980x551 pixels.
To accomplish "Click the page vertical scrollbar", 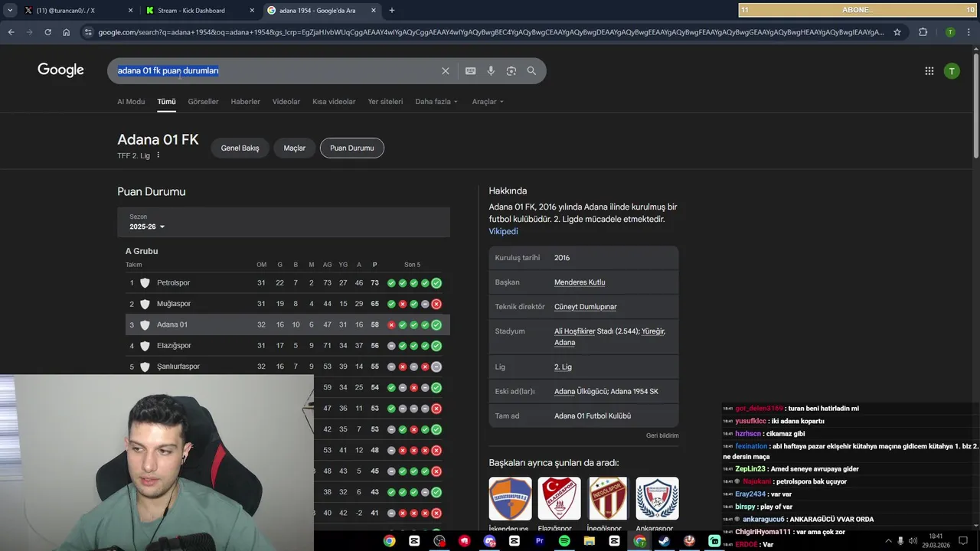I will click(975, 107).
